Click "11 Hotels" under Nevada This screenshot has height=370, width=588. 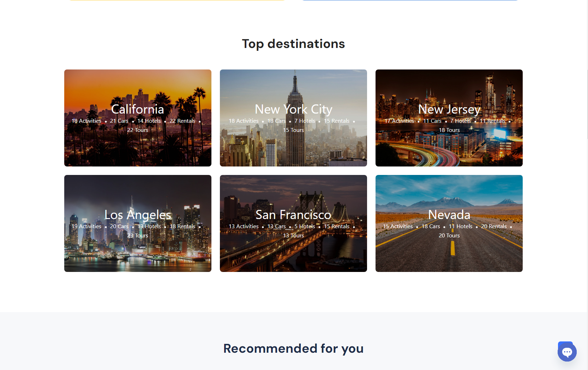[460, 226]
